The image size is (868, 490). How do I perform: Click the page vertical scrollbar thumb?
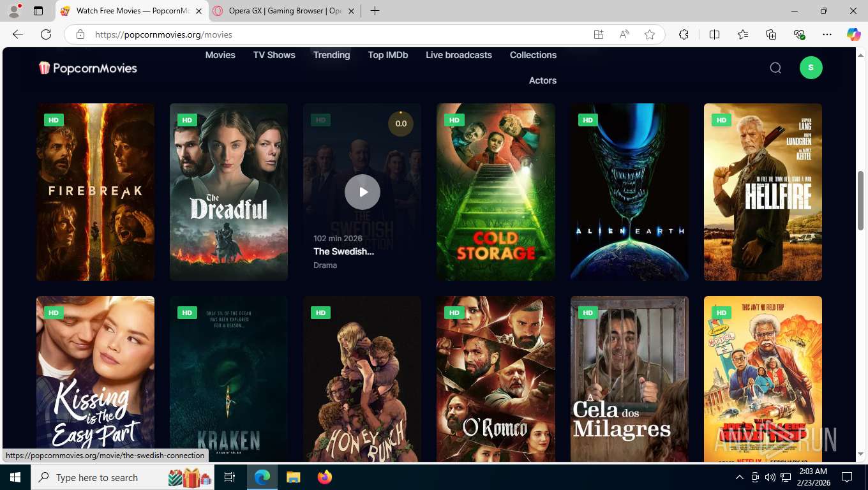tap(860, 200)
